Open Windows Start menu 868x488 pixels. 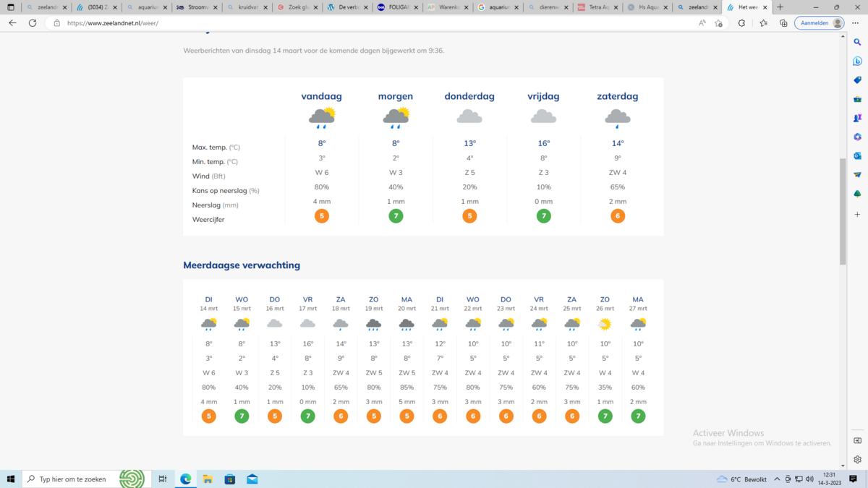point(11,479)
